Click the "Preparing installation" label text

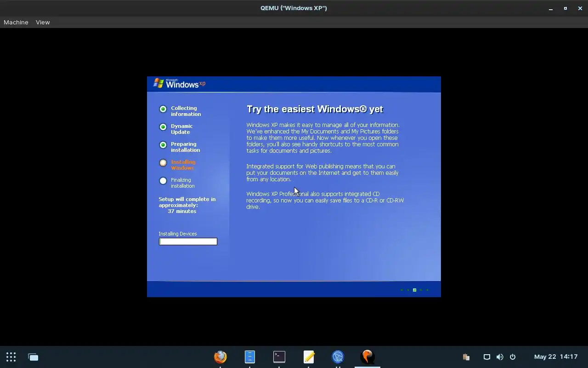click(x=186, y=147)
